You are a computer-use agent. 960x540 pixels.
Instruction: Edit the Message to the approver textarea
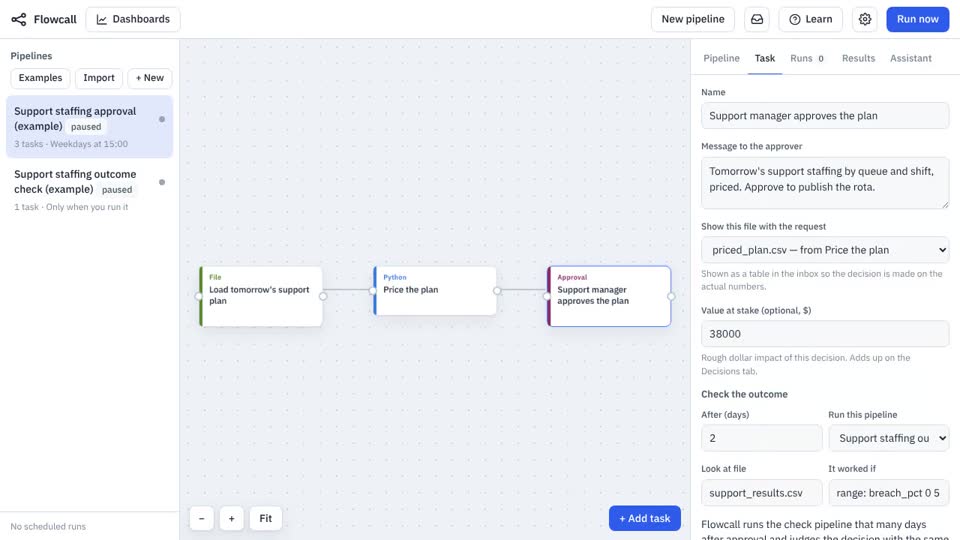click(x=825, y=182)
